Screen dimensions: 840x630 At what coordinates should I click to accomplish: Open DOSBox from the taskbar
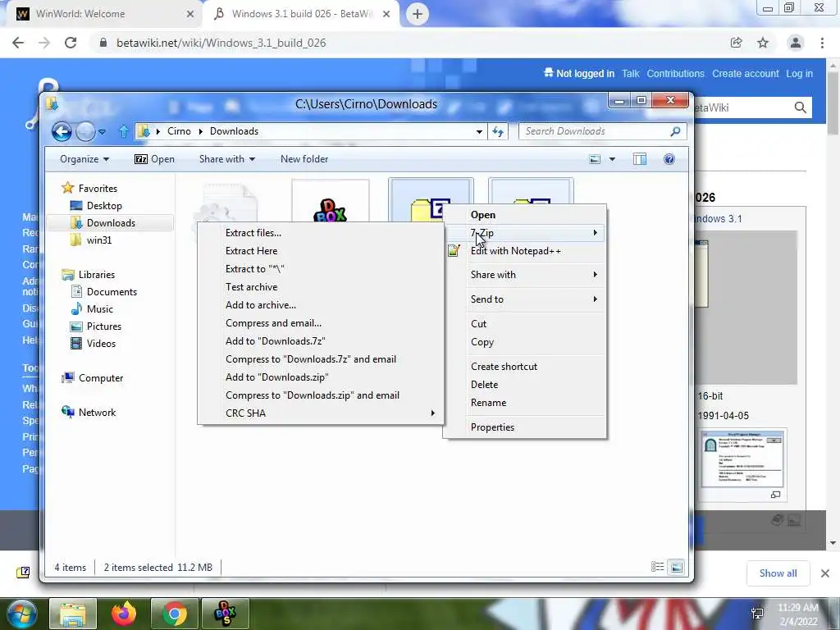(x=225, y=614)
